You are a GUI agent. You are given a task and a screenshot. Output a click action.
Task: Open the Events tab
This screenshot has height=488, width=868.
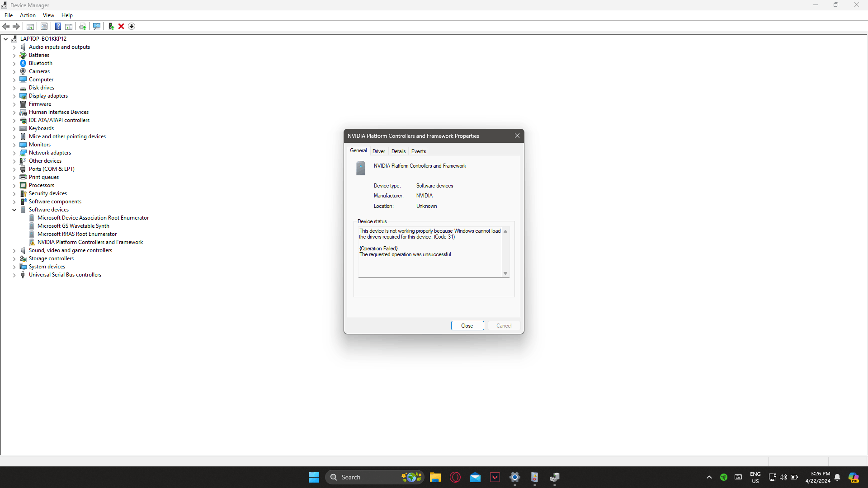(x=418, y=151)
